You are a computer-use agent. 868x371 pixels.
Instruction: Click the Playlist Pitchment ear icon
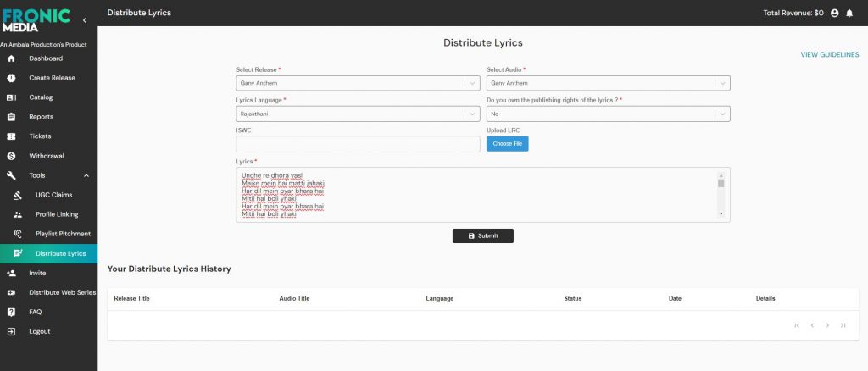[x=18, y=234]
